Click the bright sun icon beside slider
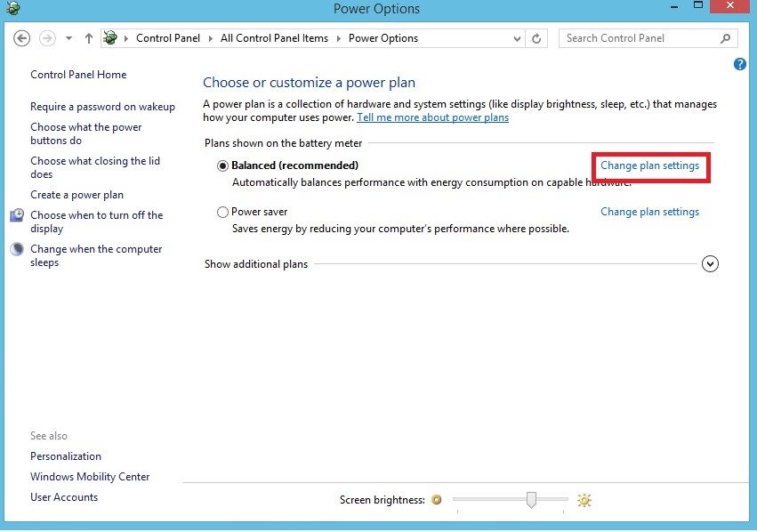757x532 pixels. pos(584,500)
